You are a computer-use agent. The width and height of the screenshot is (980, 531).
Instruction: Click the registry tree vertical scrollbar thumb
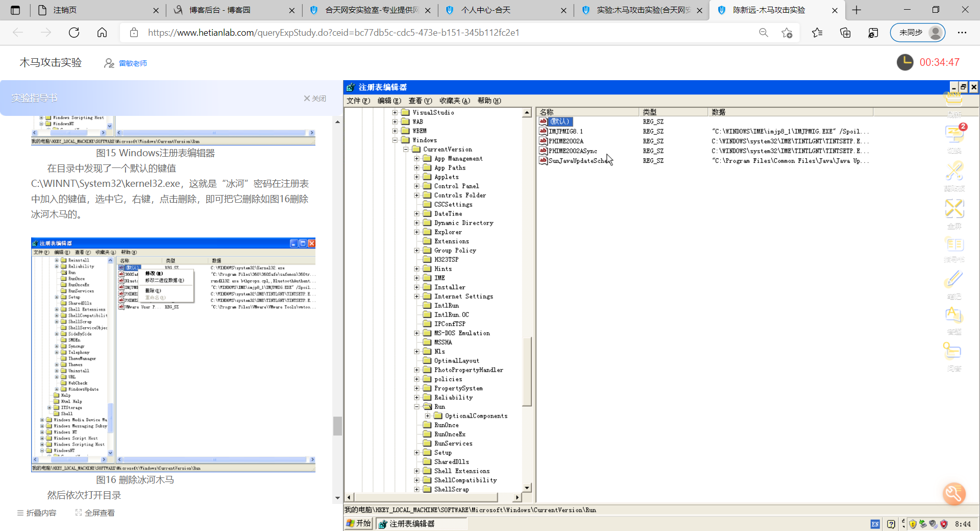point(527,372)
